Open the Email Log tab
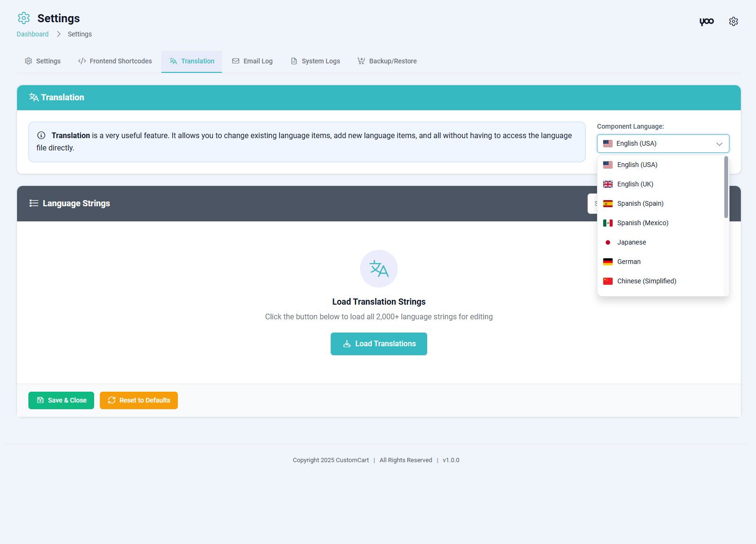The width and height of the screenshot is (756, 544). [252, 61]
